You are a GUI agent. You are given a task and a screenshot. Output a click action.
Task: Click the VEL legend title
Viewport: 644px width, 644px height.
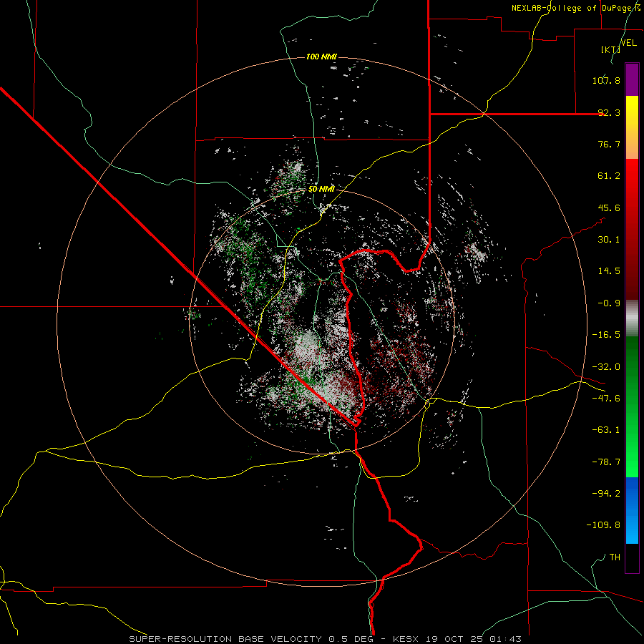(629, 43)
